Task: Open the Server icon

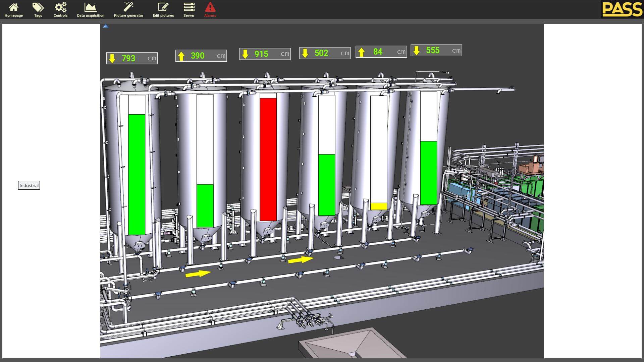Action: pos(189,7)
